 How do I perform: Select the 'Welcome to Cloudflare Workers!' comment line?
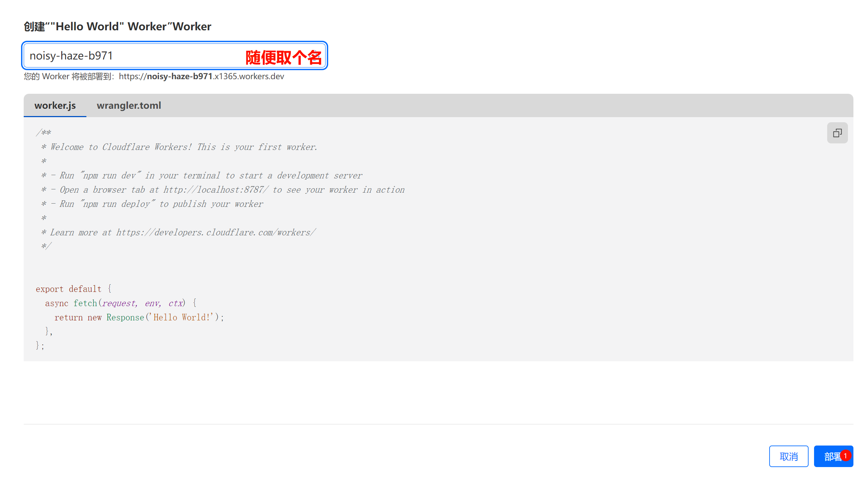pos(179,147)
